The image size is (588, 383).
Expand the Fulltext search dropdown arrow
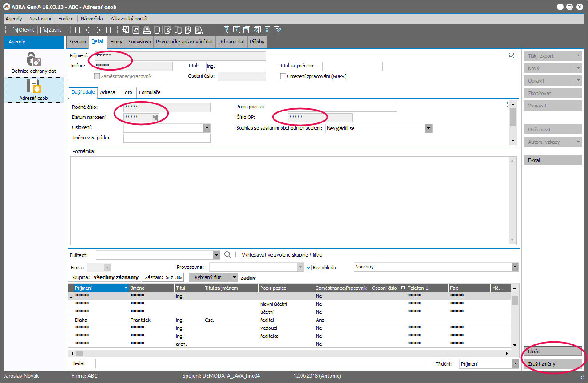click(x=217, y=255)
